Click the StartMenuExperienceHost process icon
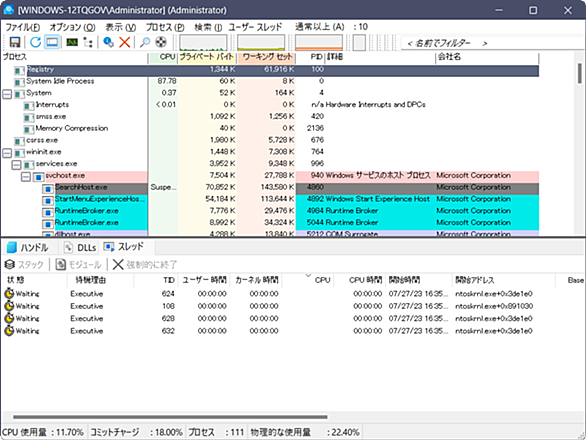The width and height of the screenshot is (586, 440). pyautogui.click(x=48, y=201)
